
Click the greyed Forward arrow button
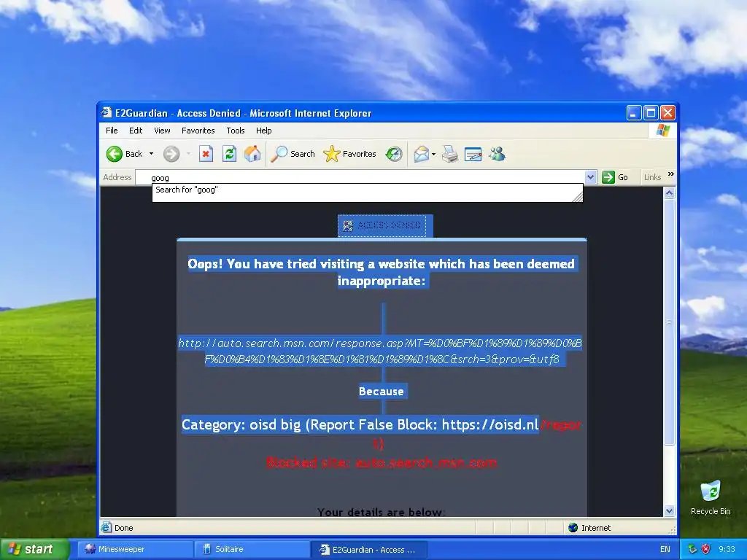[171, 154]
